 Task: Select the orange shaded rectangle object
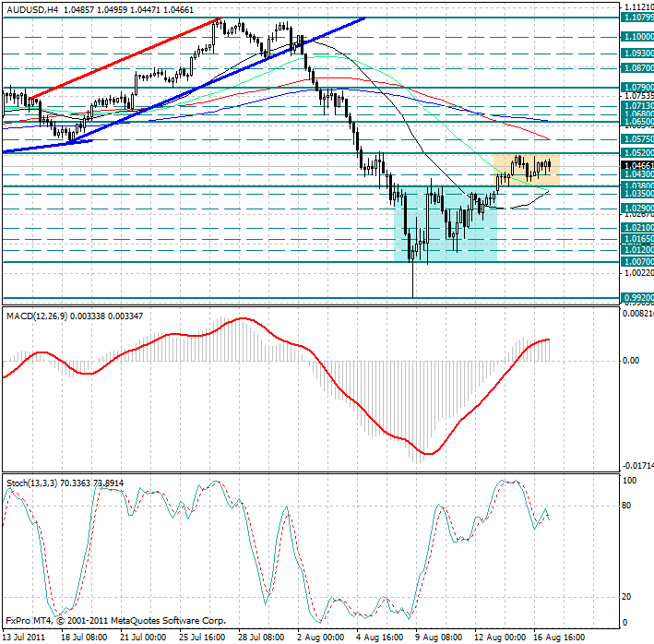[527, 171]
